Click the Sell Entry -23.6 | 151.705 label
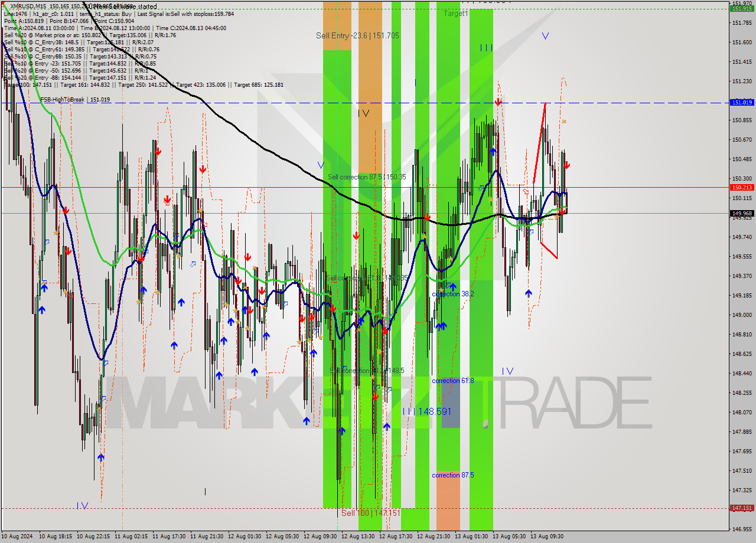This screenshot has width=756, height=543. click(357, 35)
